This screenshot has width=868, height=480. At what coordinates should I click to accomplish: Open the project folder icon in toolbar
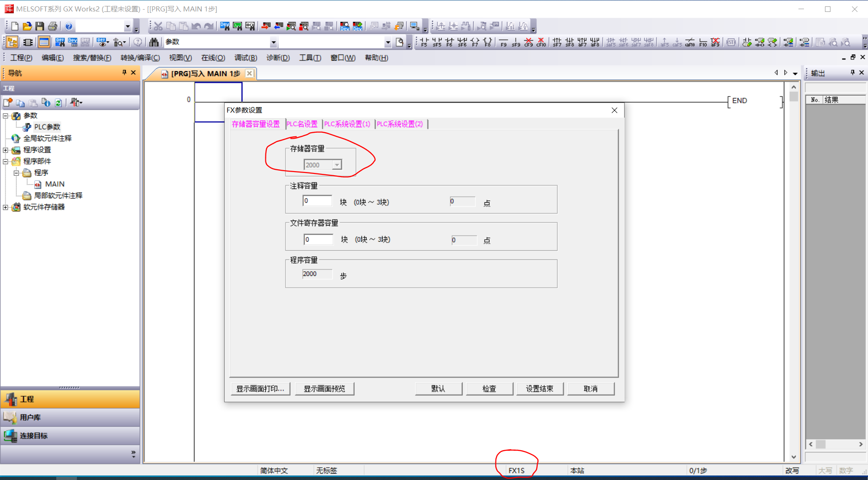tap(27, 26)
